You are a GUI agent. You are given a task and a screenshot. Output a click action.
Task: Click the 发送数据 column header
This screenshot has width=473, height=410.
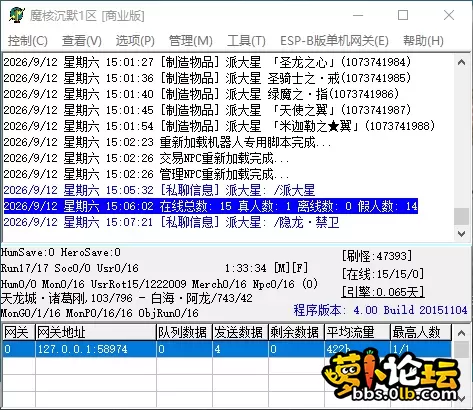tap(240, 333)
